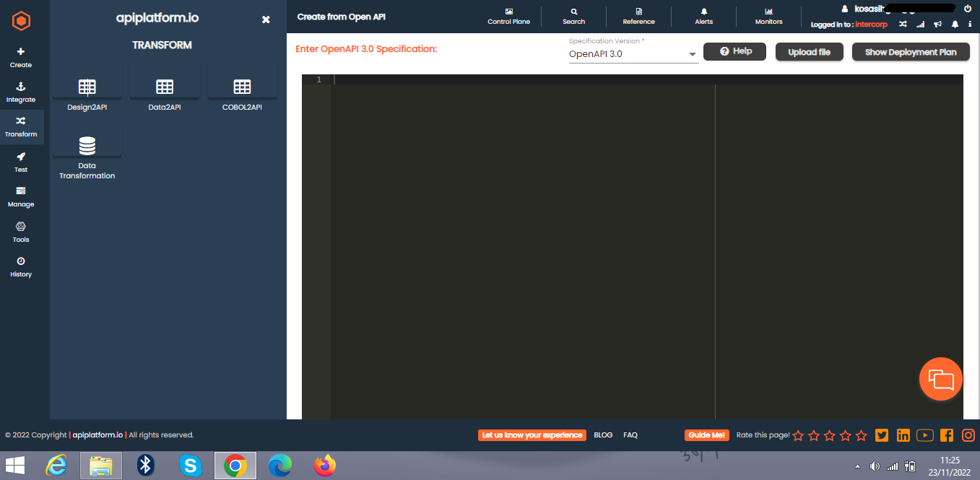This screenshot has height=480, width=980.
Task: Expand the Specification Version dropdown
Action: (633, 53)
